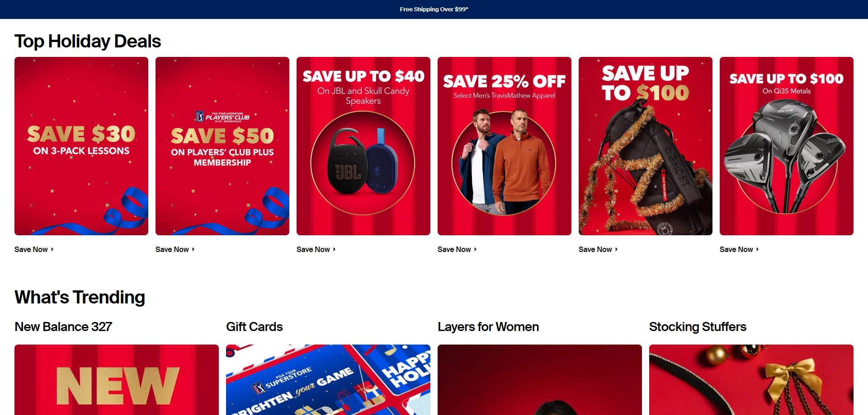The width and height of the screenshot is (868, 415).
Task: Click Save Now under Ghost bag deal
Action: 598,249
